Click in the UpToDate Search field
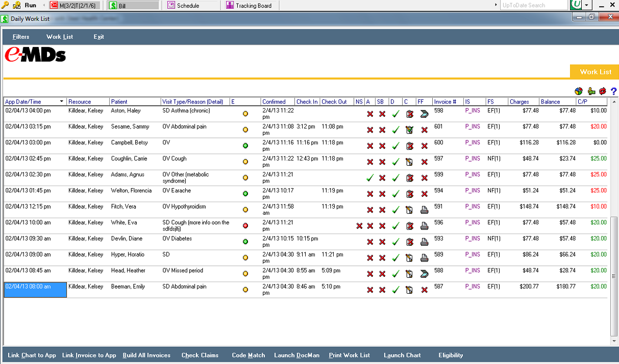This screenshot has width=619, height=364. tap(533, 5)
